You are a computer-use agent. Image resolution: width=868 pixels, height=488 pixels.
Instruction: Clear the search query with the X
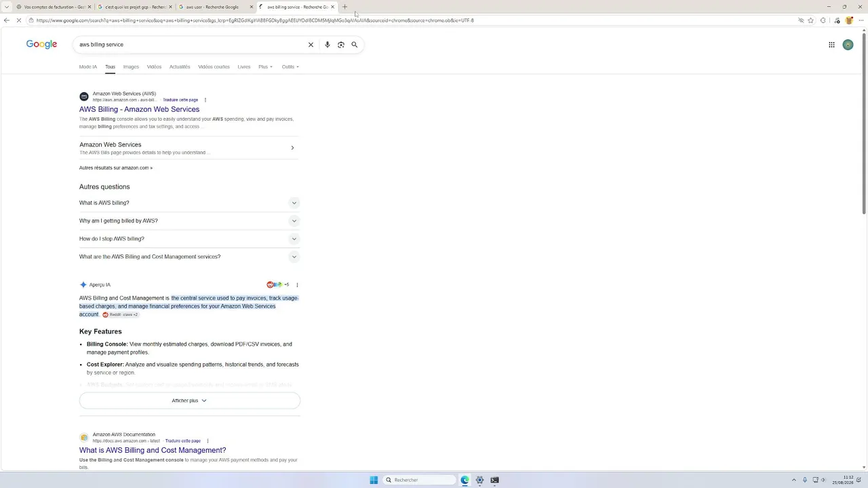[x=311, y=45]
